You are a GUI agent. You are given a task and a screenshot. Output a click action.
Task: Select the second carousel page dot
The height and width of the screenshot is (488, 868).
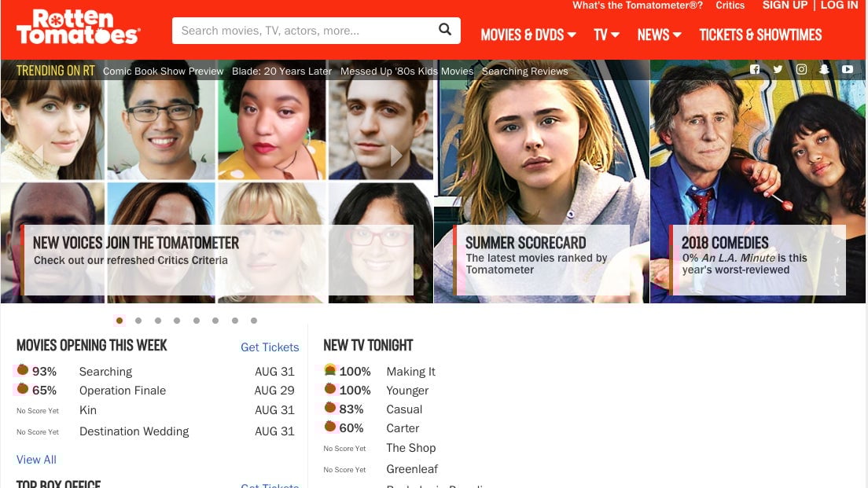point(138,321)
